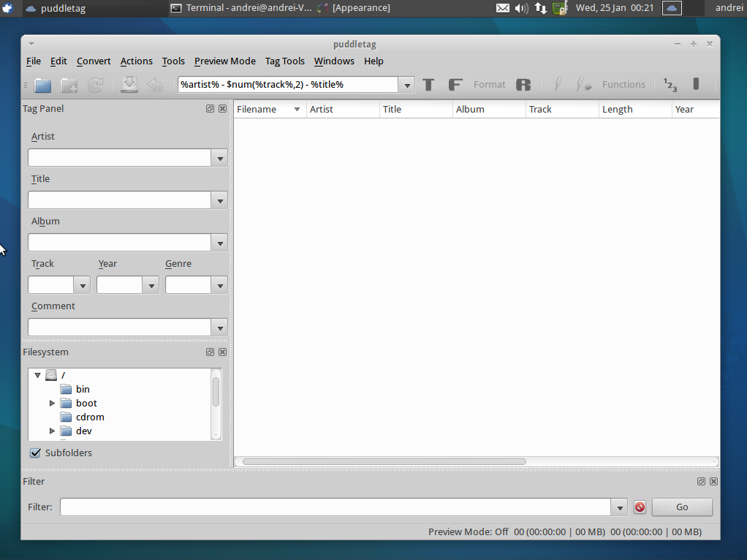Open the Artist field dropdown
Image resolution: width=747 pixels, height=560 pixels.
(220, 158)
